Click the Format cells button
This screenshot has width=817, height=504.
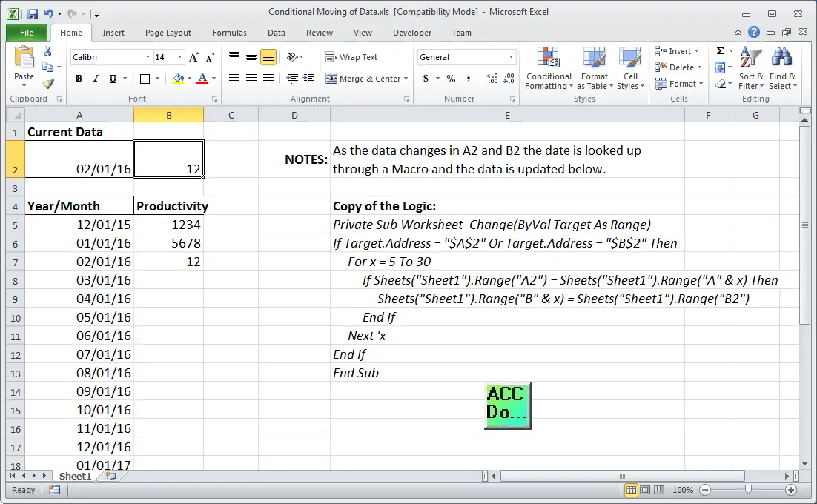(679, 83)
